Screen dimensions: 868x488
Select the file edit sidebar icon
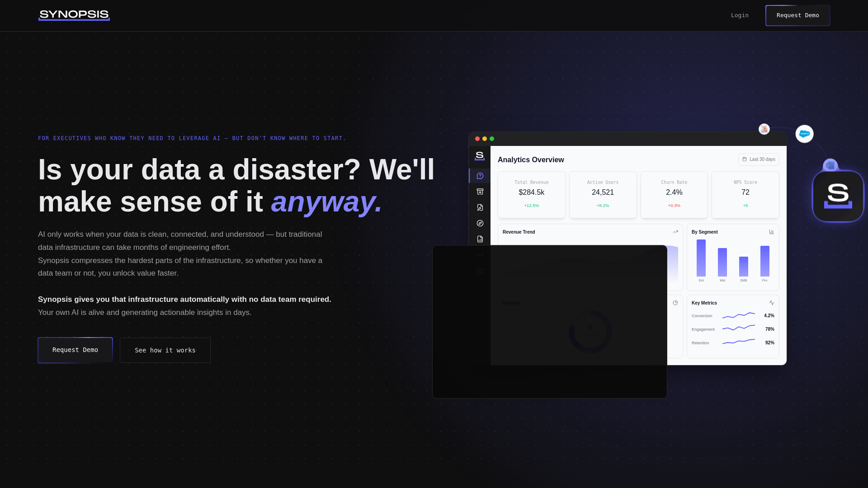(x=480, y=207)
